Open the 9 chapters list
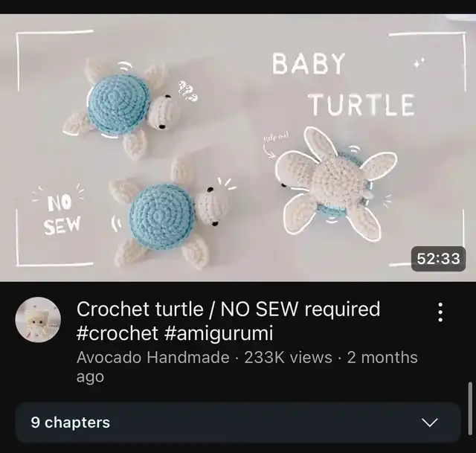 tap(238, 423)
